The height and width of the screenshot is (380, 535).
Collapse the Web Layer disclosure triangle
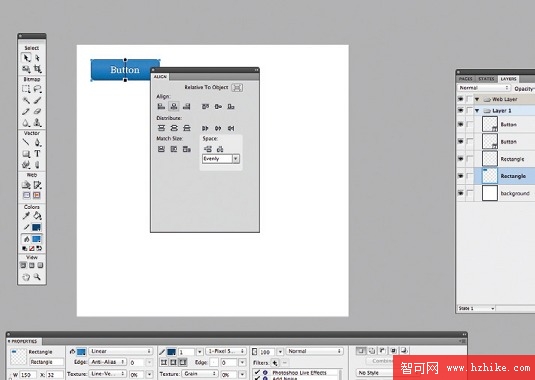click(x=477, y=99)
